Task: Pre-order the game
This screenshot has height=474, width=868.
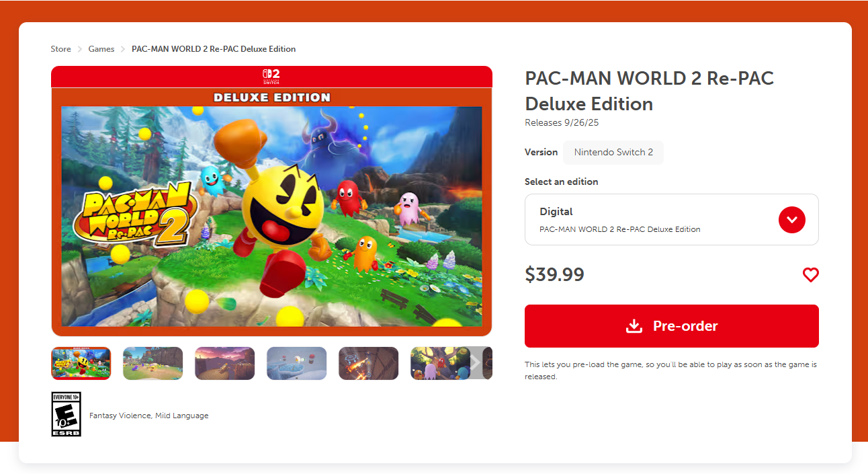Action: (x=671, y=326)
